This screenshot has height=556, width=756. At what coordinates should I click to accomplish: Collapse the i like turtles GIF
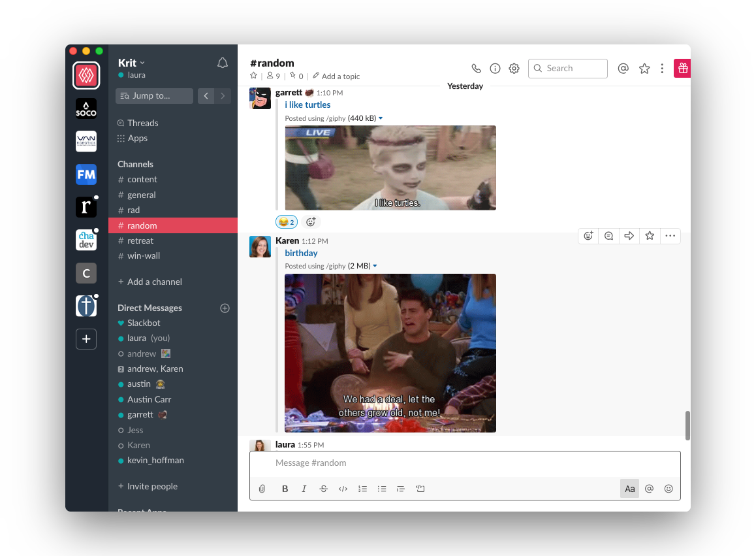click(381, 118)
